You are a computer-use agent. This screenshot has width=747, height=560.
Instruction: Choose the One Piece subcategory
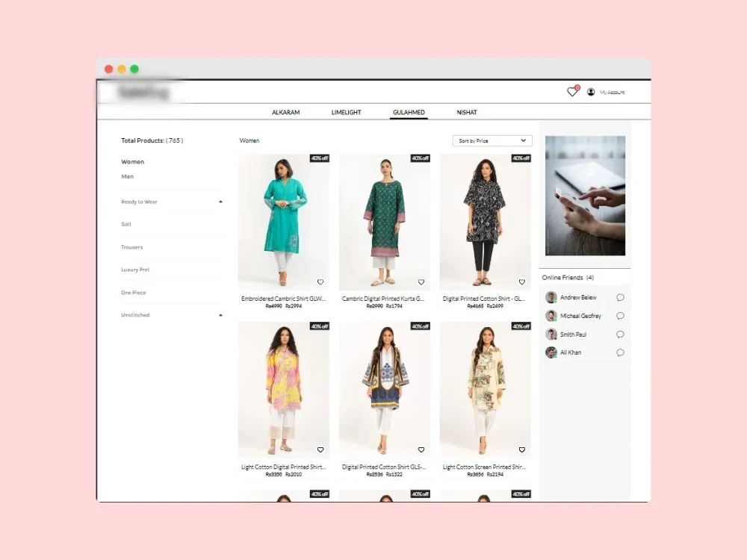[134, 293]
